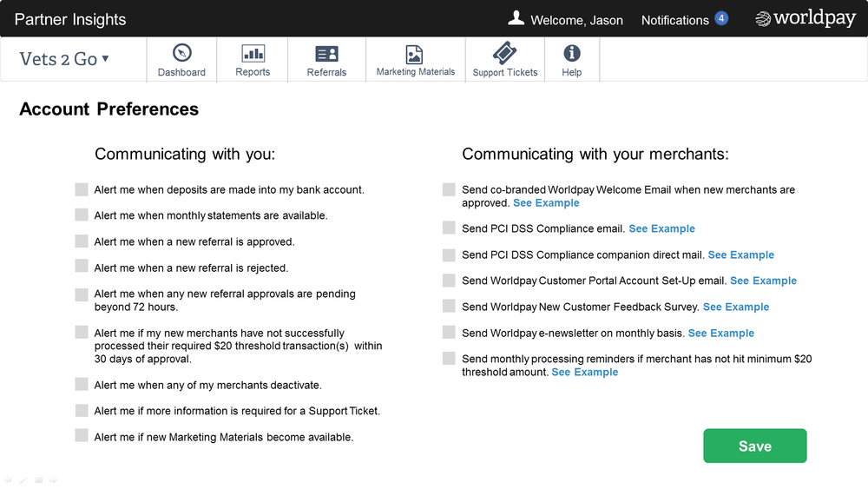Open See Example for Portal Account Set-Up email
868x489 pixels.
tap(763, 281)
